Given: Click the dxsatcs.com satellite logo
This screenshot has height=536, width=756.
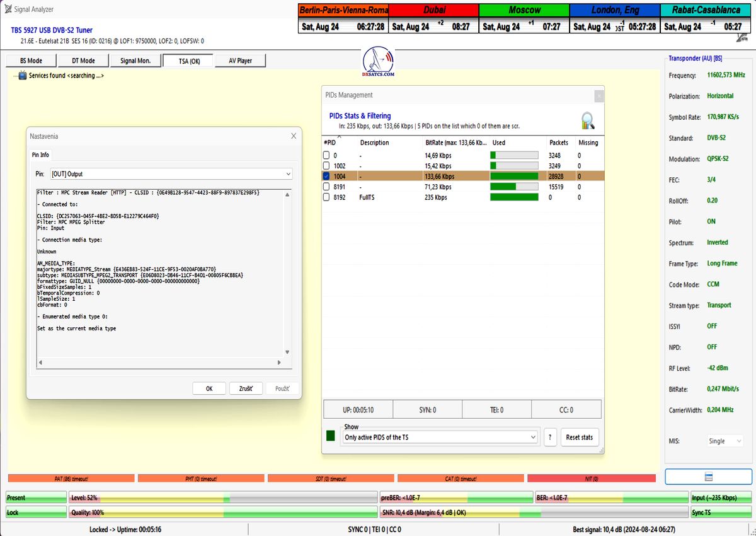Looking at the screenshot, I should tap(379, 61).
